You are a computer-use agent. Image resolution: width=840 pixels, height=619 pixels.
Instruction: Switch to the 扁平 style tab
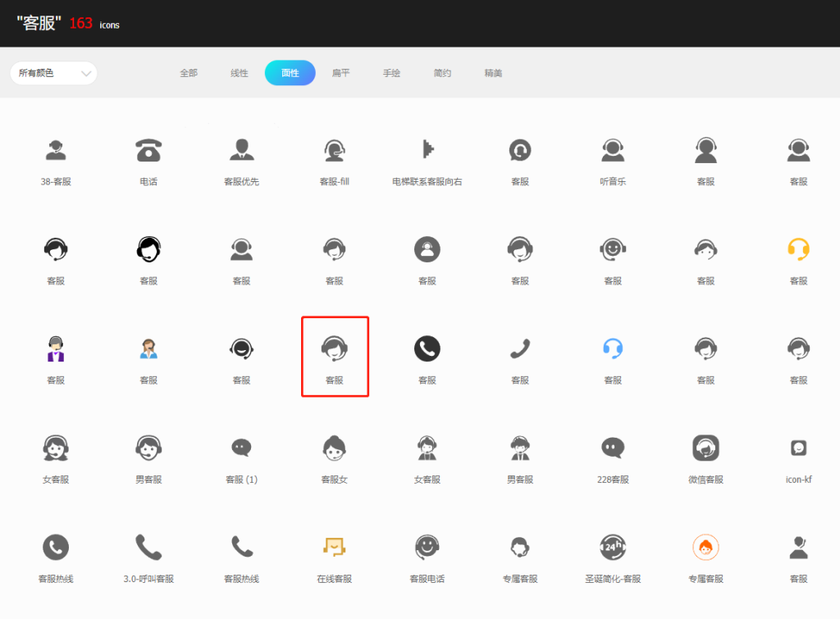pyautogui.click(x=340, y=73)
